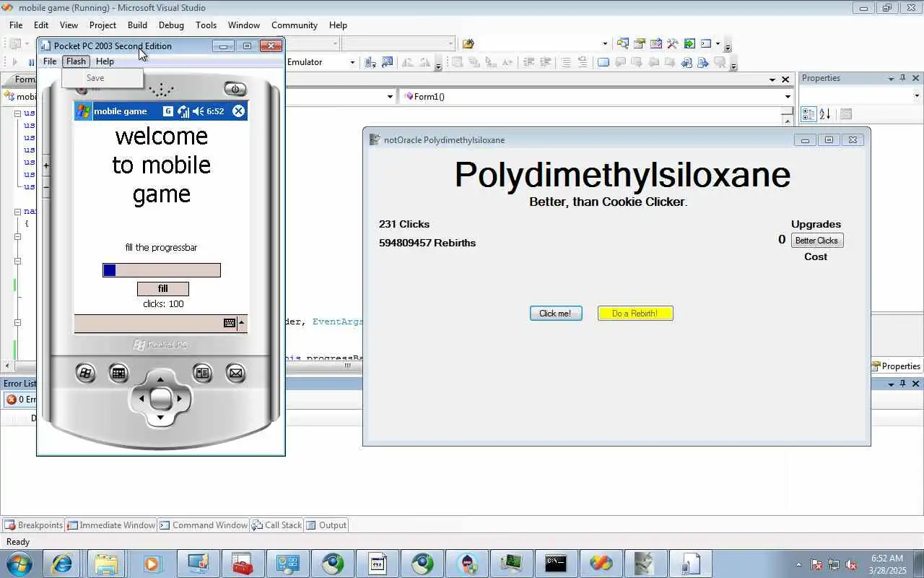This screenshot has width=924, height=578.
Task: Open the emulator's on-screen keyboard icon
Action: click(230, 323)
